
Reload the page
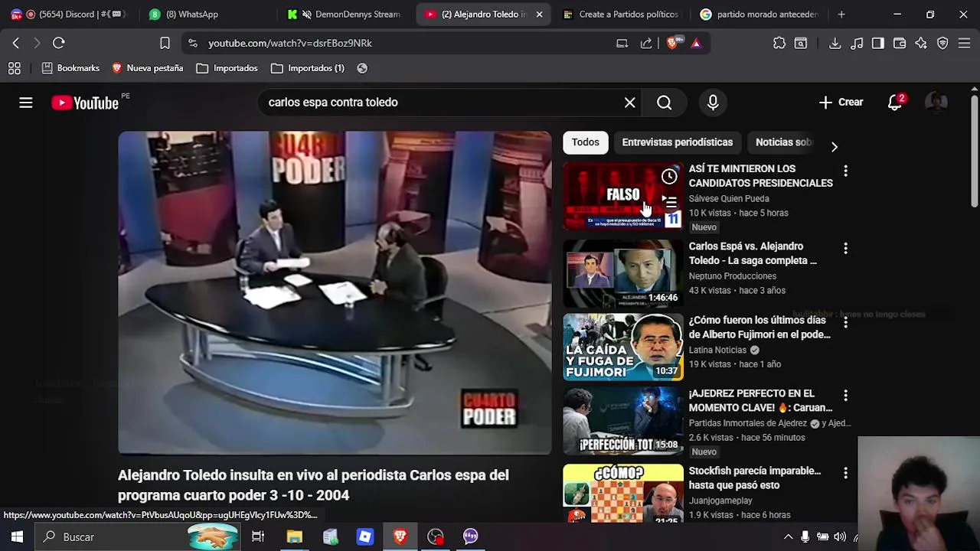pos(59,43)
